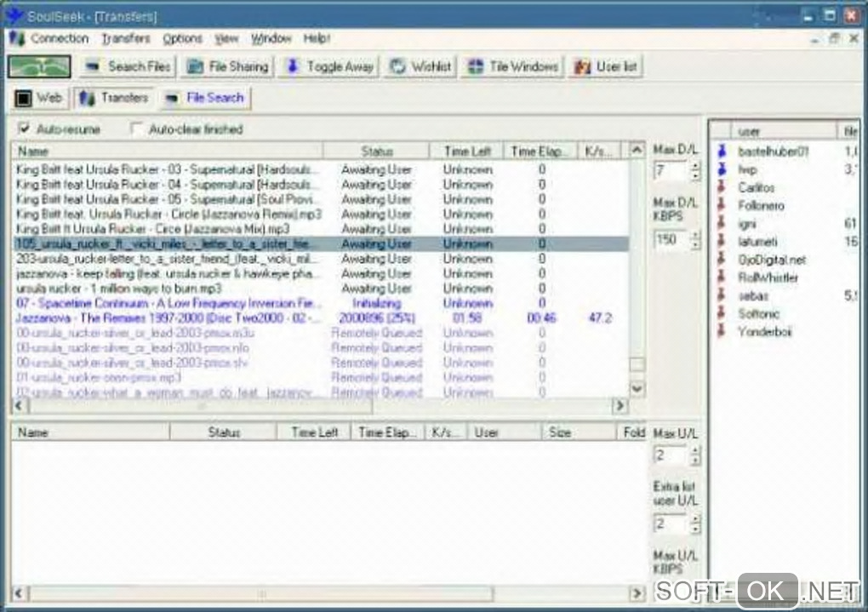Sort uploads by Size column header

[579, 432]
